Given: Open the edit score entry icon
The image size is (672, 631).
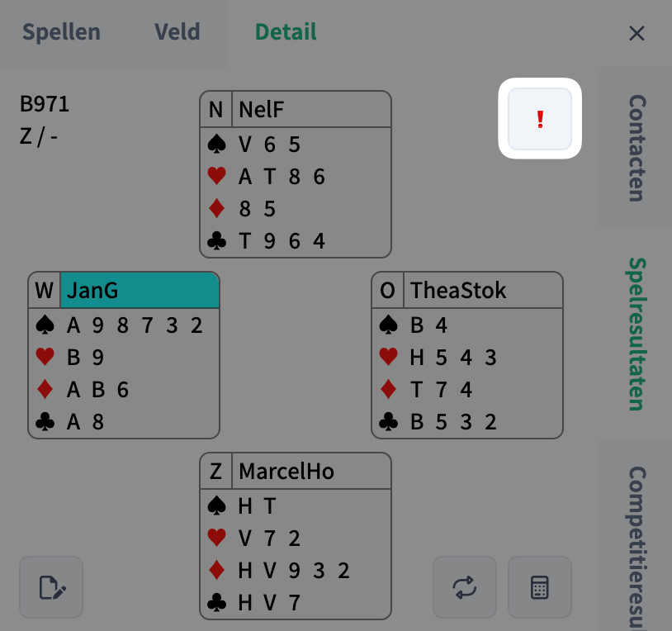Looking at the screenshot, I should pyautogui.click(x=50, y=587).
